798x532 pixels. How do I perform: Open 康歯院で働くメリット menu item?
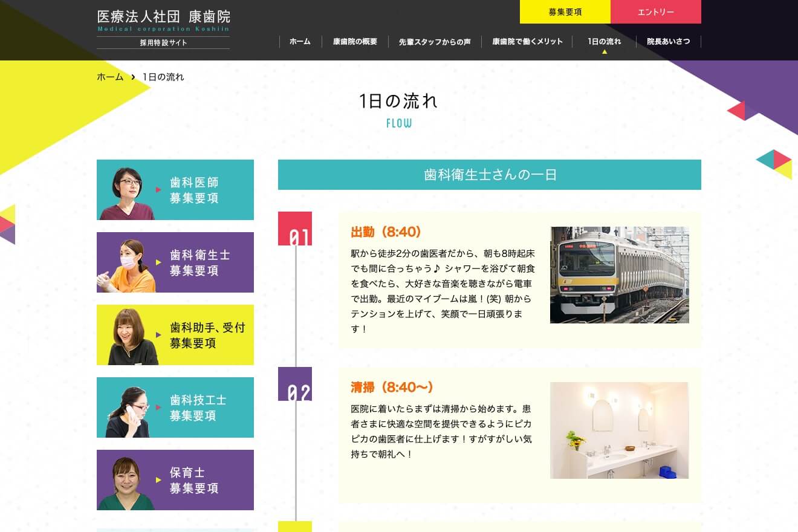pyautogui.click(x=527, y=42)
